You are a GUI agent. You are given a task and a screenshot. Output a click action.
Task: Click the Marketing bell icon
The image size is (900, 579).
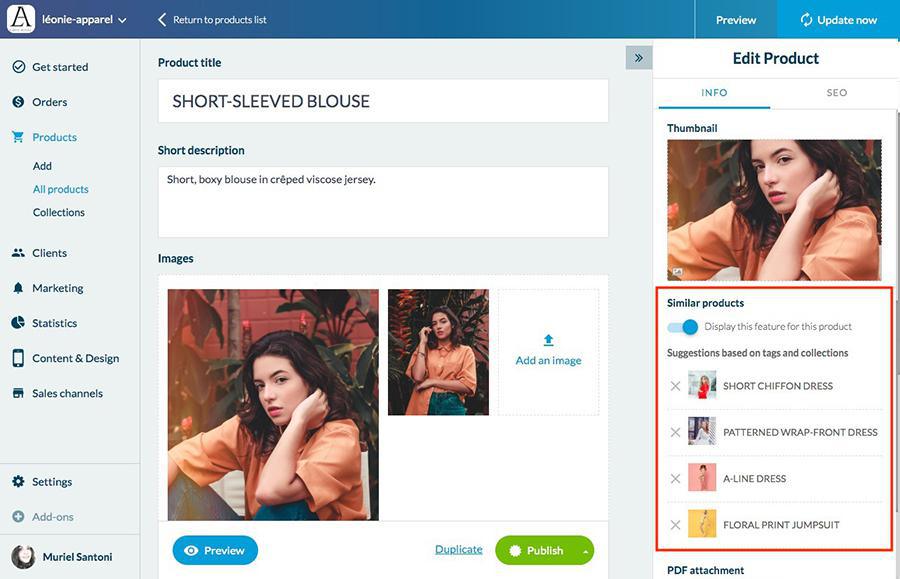[18, 288]
